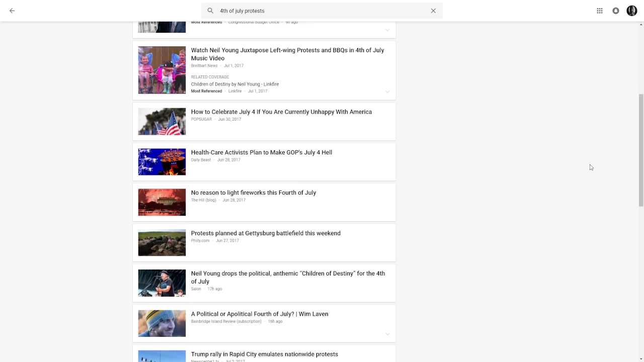Open 'Neil Young drops the political' Salon article

(x=288, y=278)
